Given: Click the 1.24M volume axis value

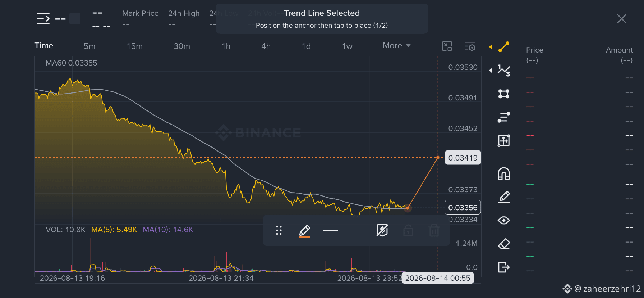Looking at the screenshot, I should [x=466, y=243].
